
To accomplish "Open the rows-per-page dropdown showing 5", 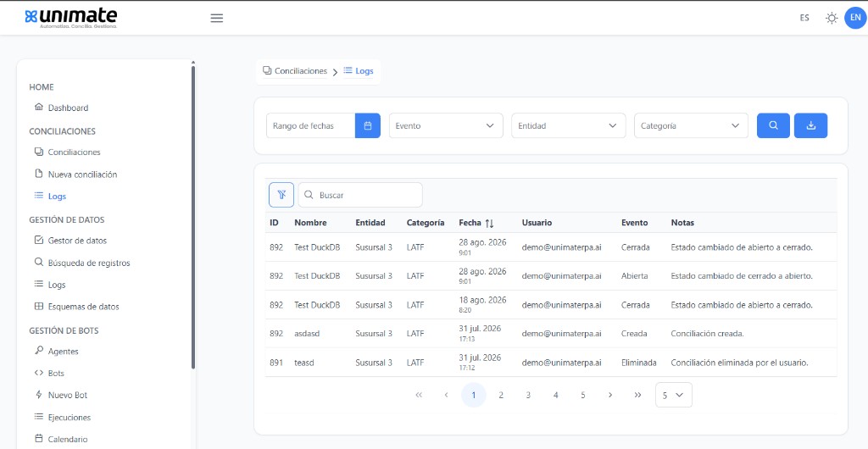I will click(674, 395).
